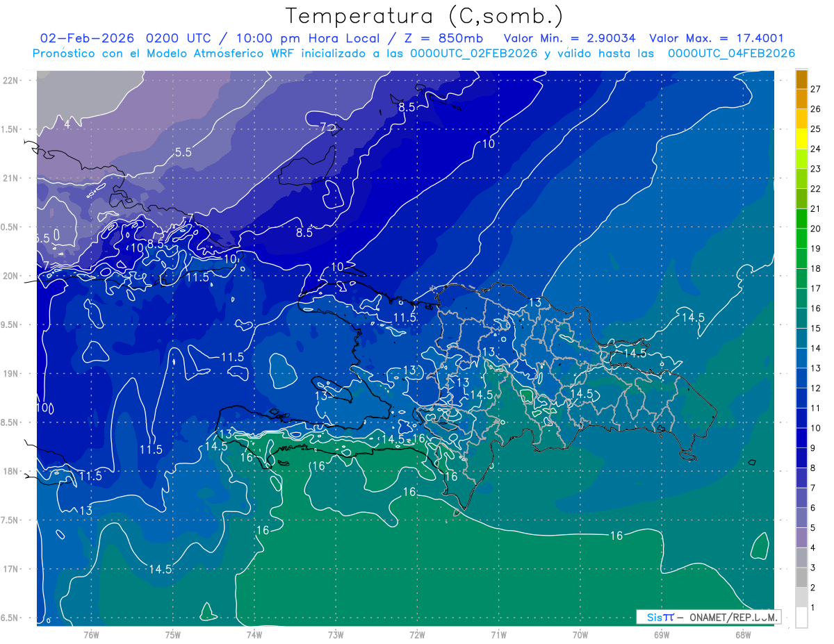Click the '70W' longitude axis label
Screen dimensions: 834x644
[x=580, y=635]
